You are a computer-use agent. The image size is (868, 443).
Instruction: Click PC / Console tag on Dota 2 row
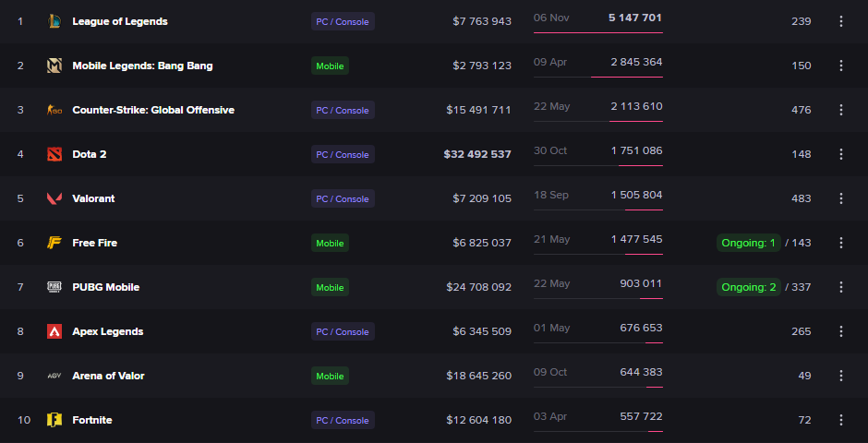pos(343,154)
